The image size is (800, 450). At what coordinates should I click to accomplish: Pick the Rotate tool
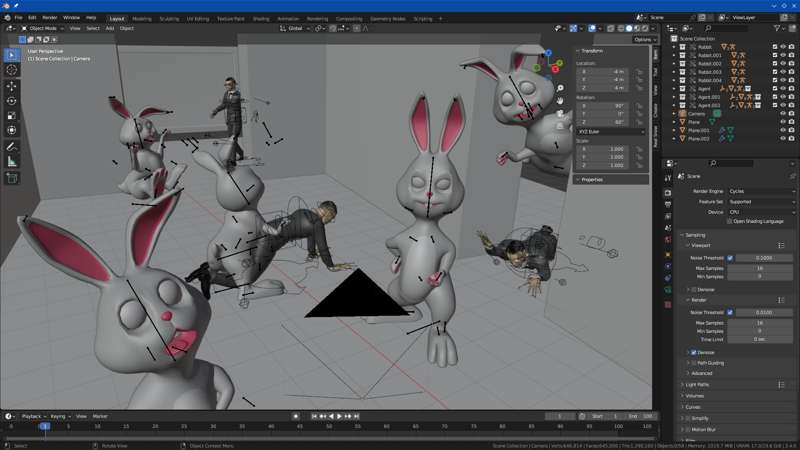pos(12,101)
